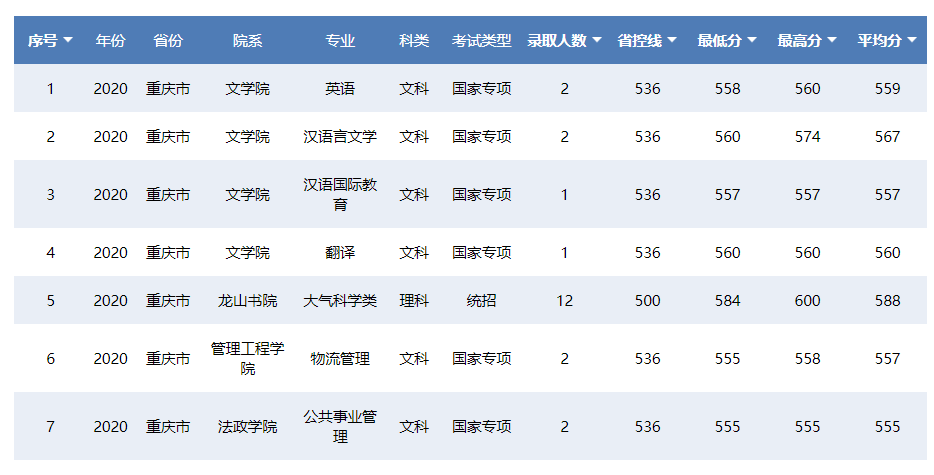Click the 567 average score cell
The height and width of the screenshot is (475, 934).
coord(888,136)
